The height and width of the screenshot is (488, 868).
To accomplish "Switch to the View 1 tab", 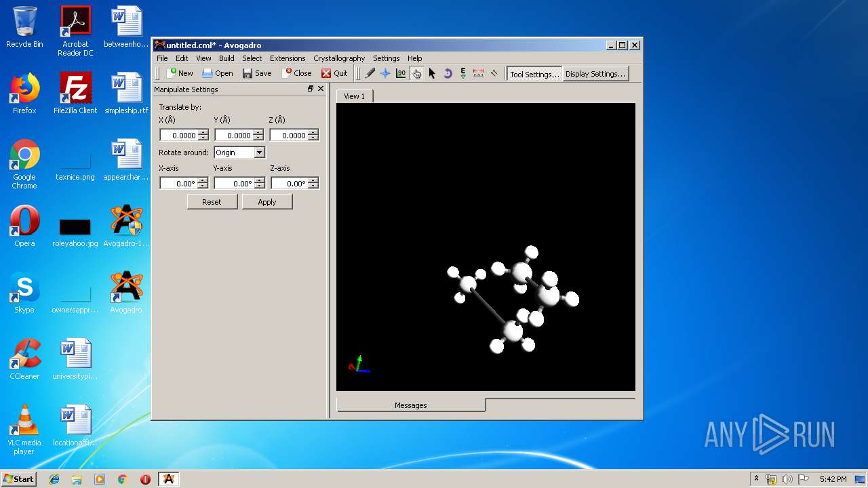I will (354, 96).
